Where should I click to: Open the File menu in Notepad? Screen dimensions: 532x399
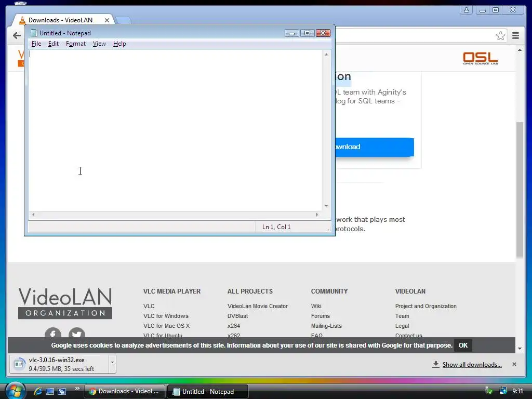tap(36, 44)
